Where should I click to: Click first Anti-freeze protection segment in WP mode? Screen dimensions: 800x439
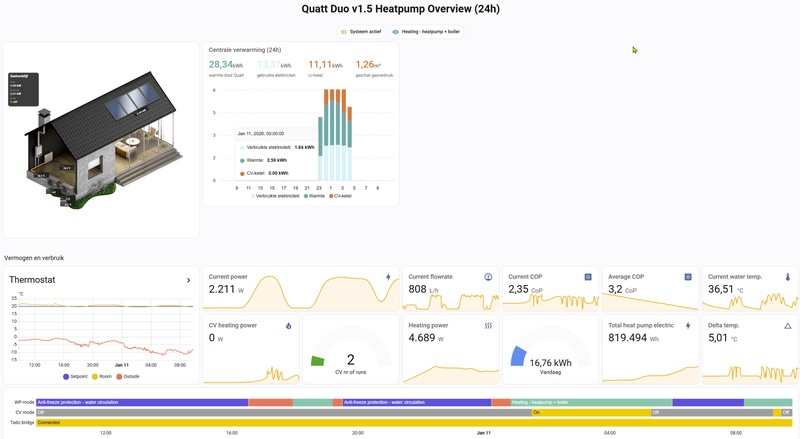click(x=142, y=402)
